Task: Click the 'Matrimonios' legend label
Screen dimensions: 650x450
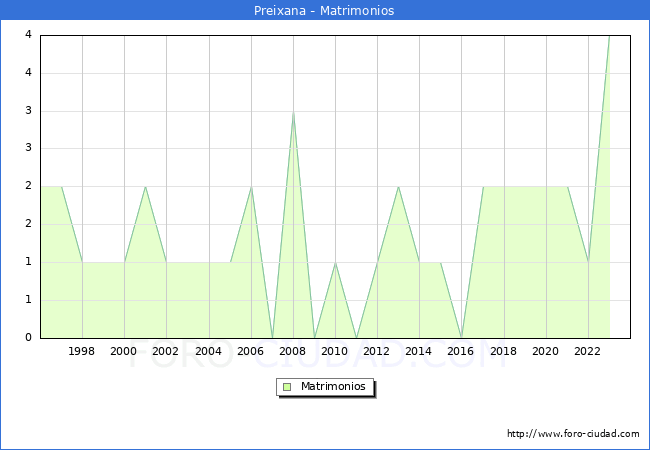Action: click(x=333, y=386)
